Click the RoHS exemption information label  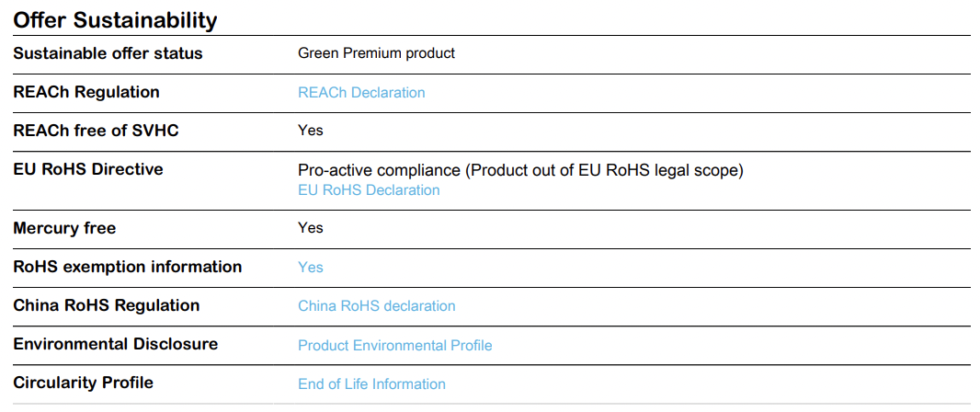128,267
